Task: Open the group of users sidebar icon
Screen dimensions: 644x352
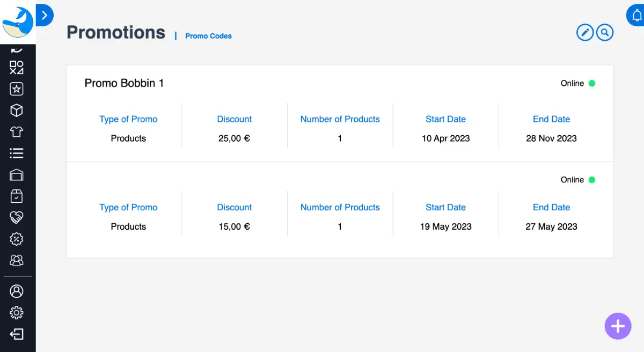Action: tap(17, 260)
